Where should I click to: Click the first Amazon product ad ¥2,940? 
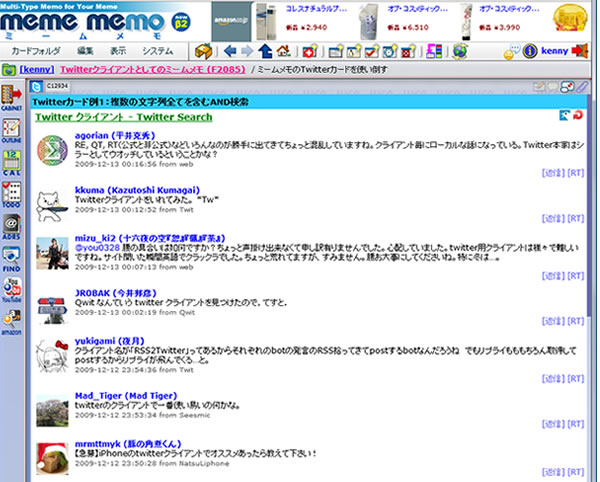click(x=301, y=21)
